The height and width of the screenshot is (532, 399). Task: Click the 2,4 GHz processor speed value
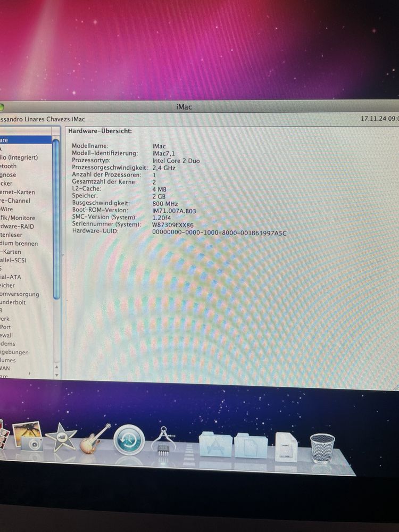click(164, 168)
